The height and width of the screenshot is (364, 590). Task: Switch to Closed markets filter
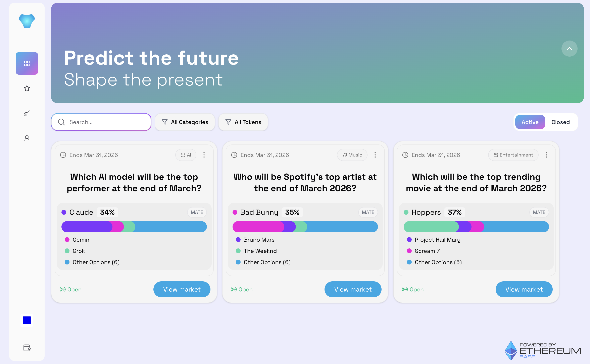click(x=560, y=122)
